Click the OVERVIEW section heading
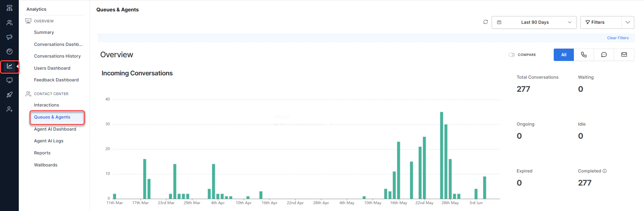Viewport: 644px width, 211px height. [x=44, y=21]
